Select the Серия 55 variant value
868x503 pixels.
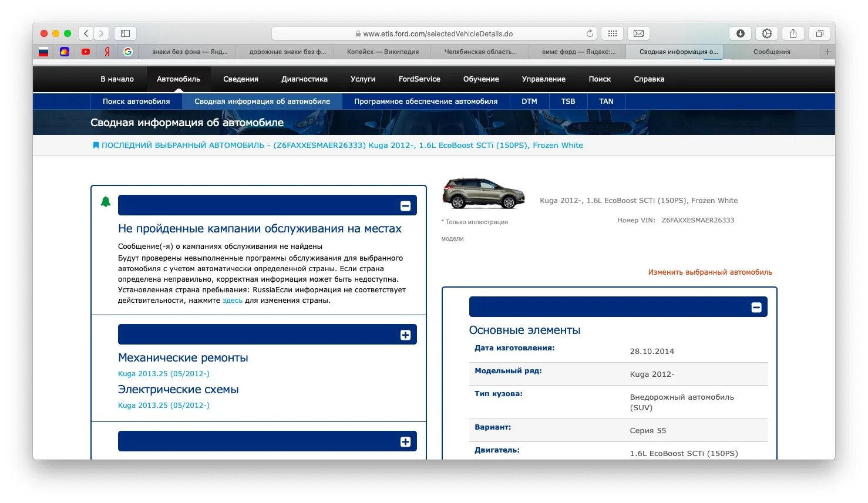[648, 431]
